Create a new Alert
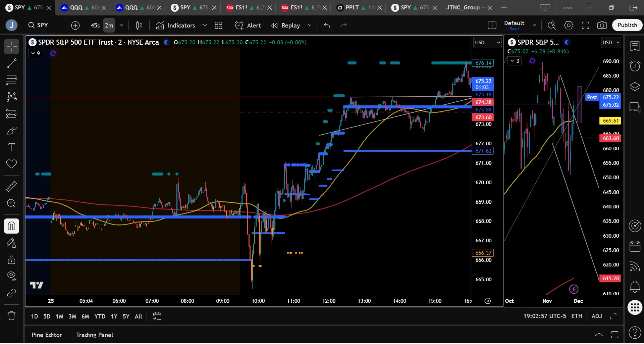The image size is (644, 344). pos(248,25)
